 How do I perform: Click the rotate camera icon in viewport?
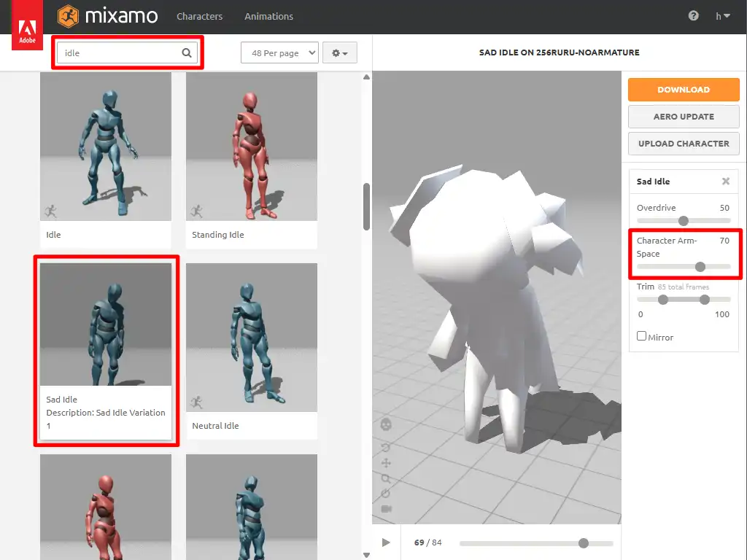pos(386,447)
